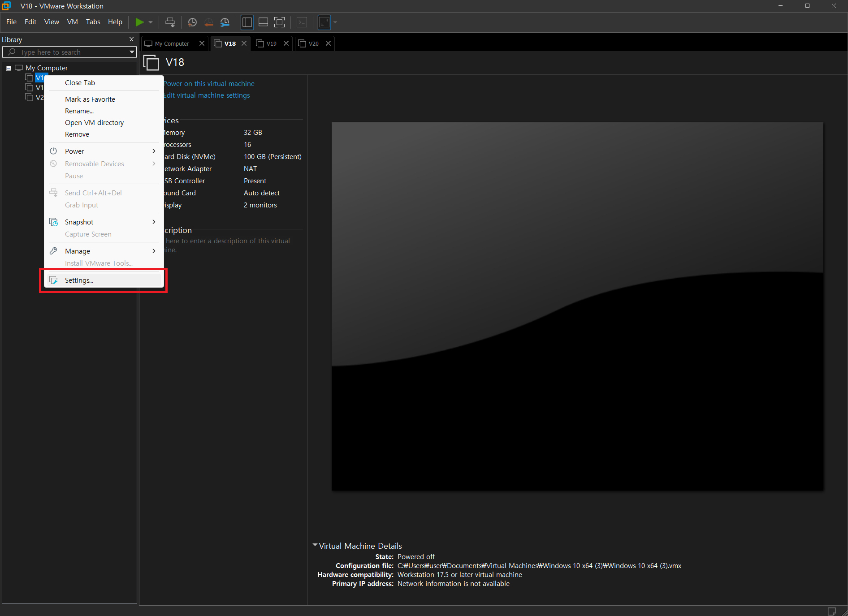Screen dimensions: 848x616
Task: Toggle the thumbnail bar view icon
Action: pyautogui.click(x=264, y=22)
